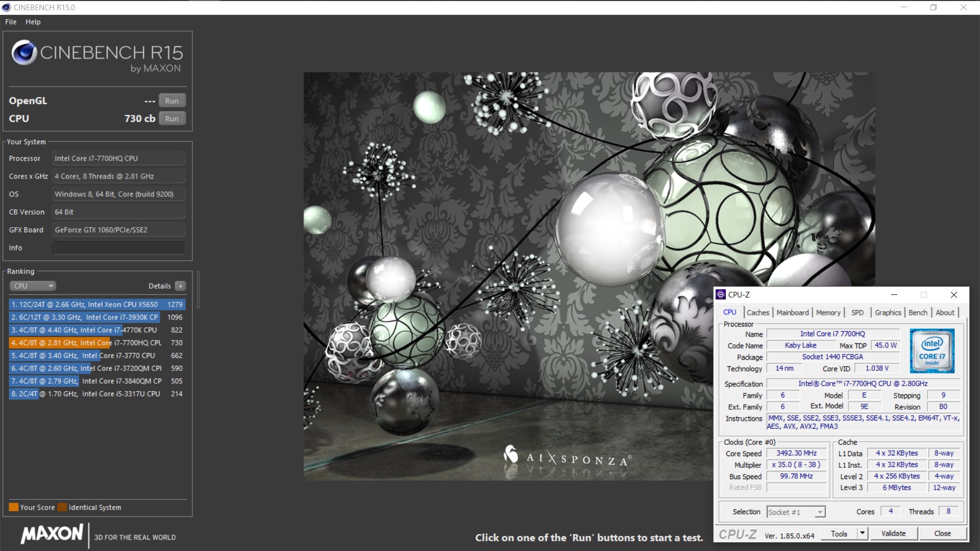
Task: Close the CPU-Z window via X
Action: click(x=953, y=295)
